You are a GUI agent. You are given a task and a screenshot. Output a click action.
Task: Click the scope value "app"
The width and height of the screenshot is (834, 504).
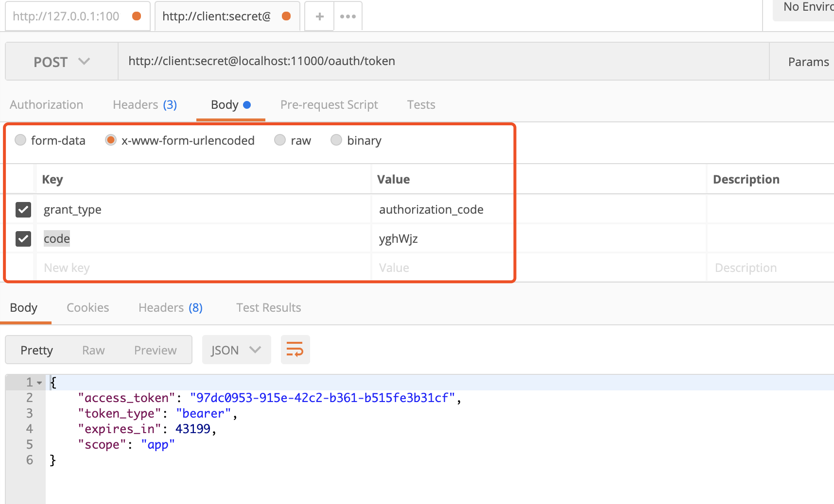coord(158,445)
